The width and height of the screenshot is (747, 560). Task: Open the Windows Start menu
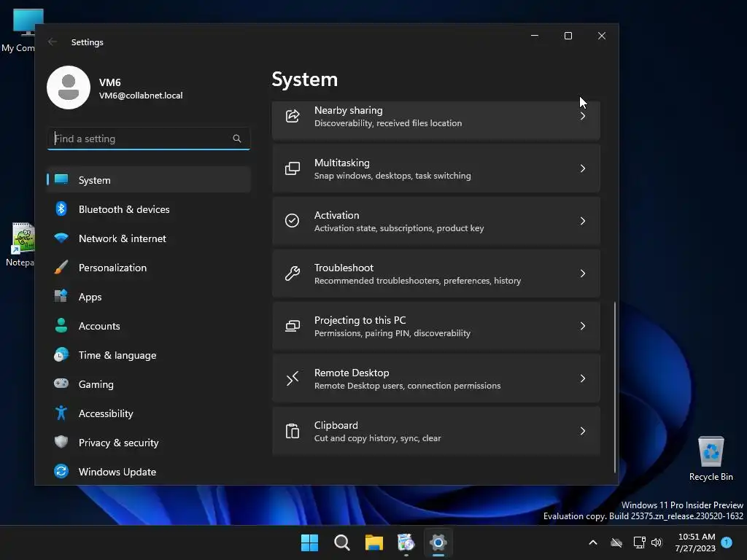(x=309, y=542)
